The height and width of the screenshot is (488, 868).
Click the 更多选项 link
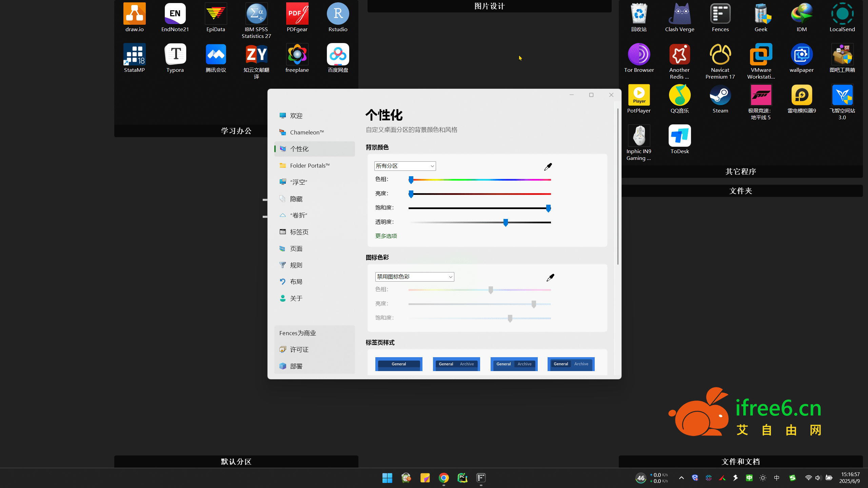386,236
